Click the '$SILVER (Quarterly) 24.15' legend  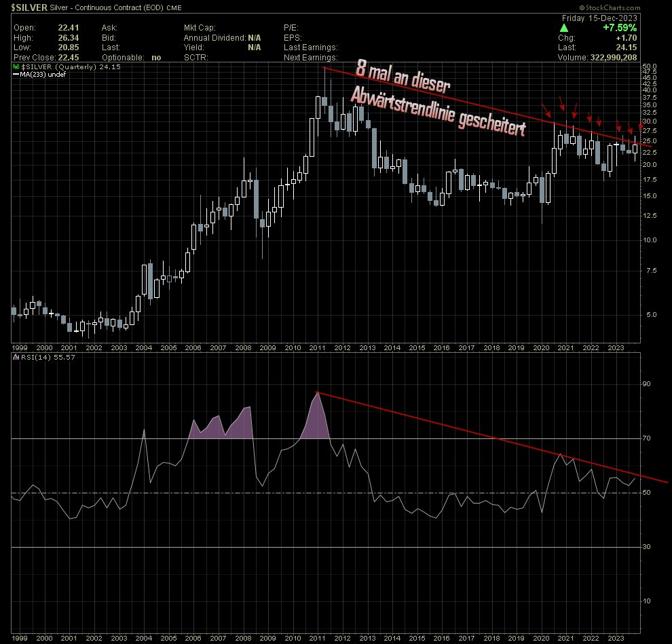tap(71, 67)
